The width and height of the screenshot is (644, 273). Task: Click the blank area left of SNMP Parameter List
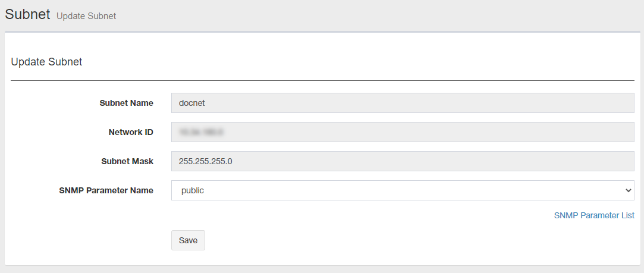click(x=357, y=215)
